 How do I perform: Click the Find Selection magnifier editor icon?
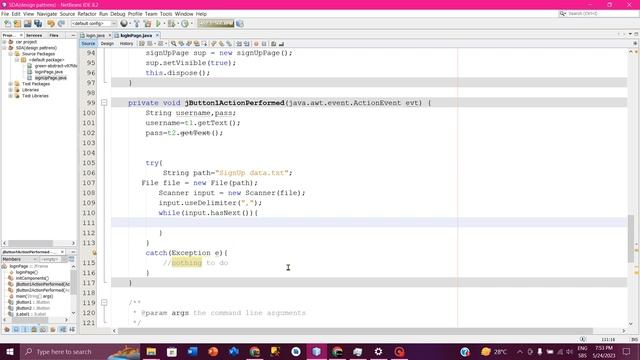pyautogui.click(x=173, y=44)
